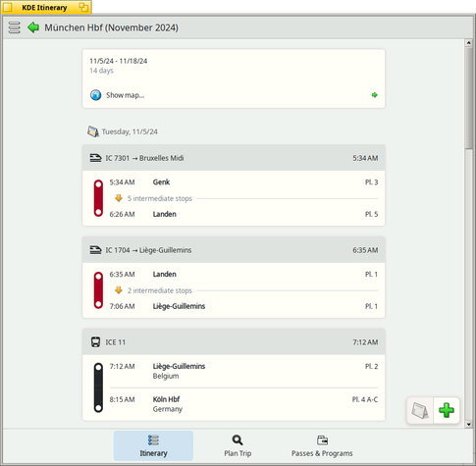Viewport: 476px width, 466px height.
Task: Click the München Hbf (November 2024) title
Action: coord(111,27)
